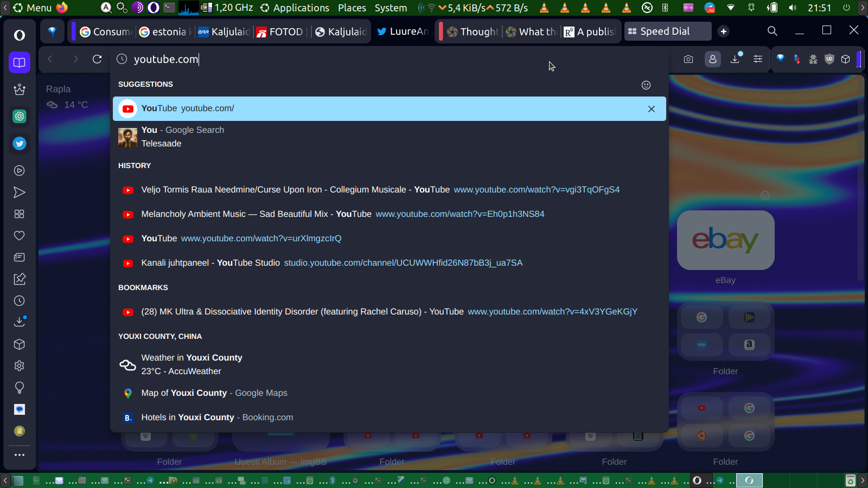Switch to the A publis tab
868x488 pixels.
[x=590, y=31]
